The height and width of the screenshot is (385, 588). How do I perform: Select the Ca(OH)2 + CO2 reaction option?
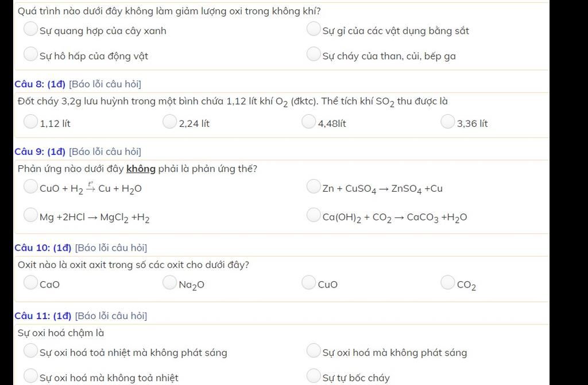point(314,216)
